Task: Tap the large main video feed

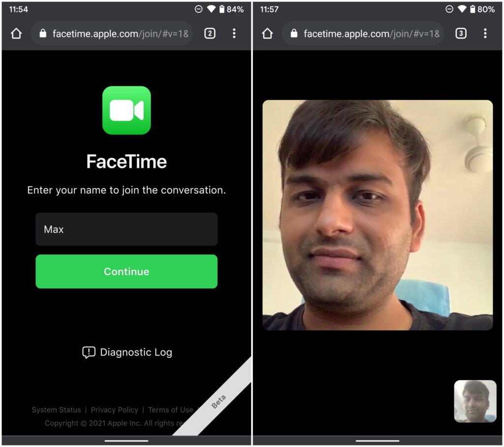Action: click(378, 215)
